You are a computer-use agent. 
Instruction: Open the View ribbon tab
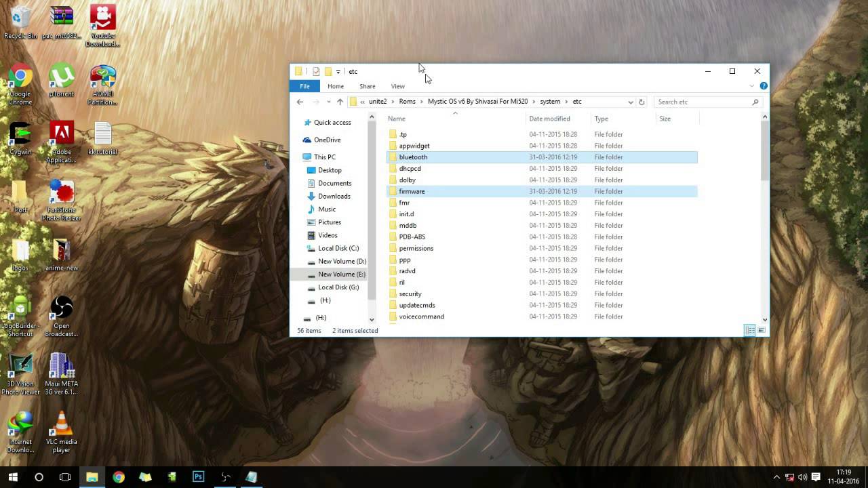[x=398, y=86]
